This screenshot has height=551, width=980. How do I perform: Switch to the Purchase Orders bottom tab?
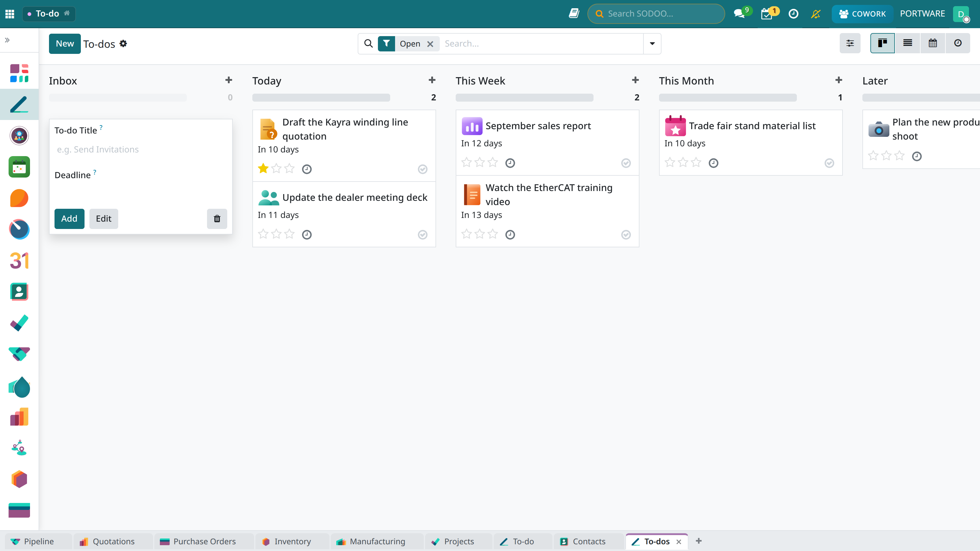204,542
